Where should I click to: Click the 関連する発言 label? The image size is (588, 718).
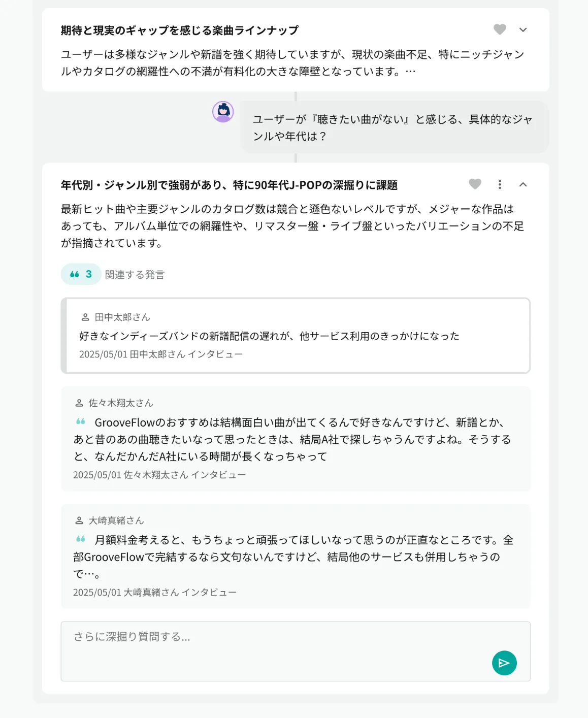point(135,275)
